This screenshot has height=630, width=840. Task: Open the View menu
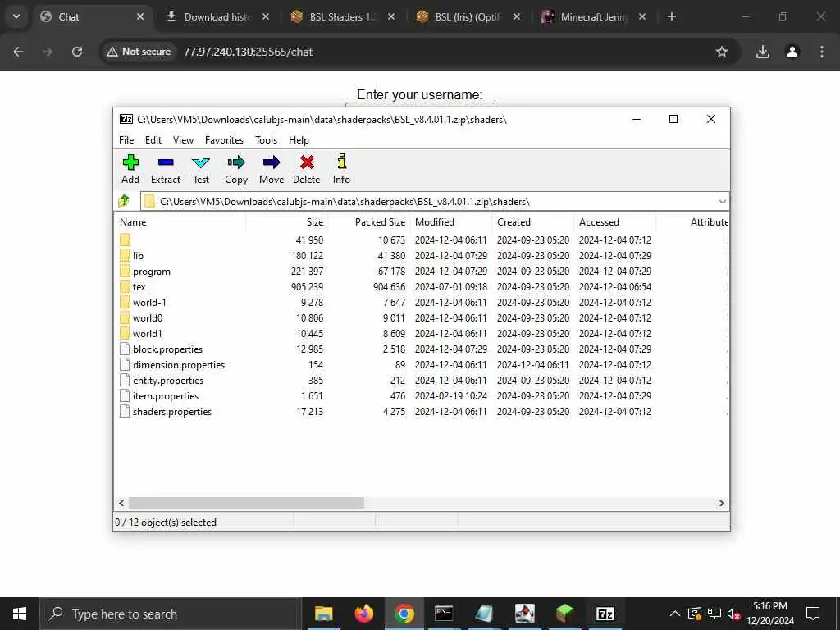click(183, 139)
